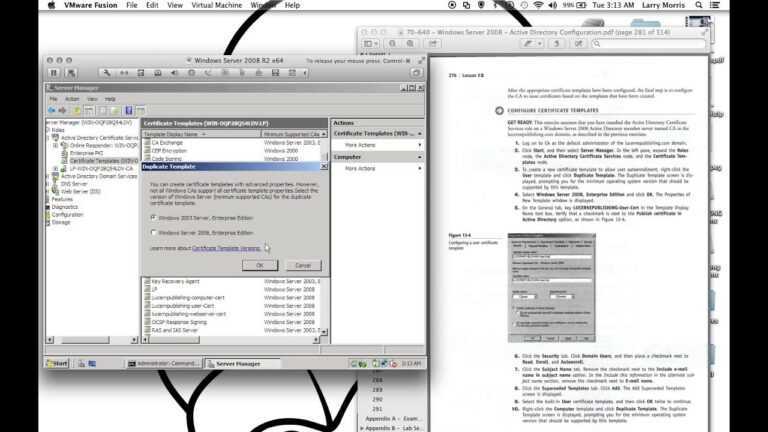Viewport: 768px width, 432px height.
Task: Open Spotlight search magnifier icon
Action: [699, 5]
